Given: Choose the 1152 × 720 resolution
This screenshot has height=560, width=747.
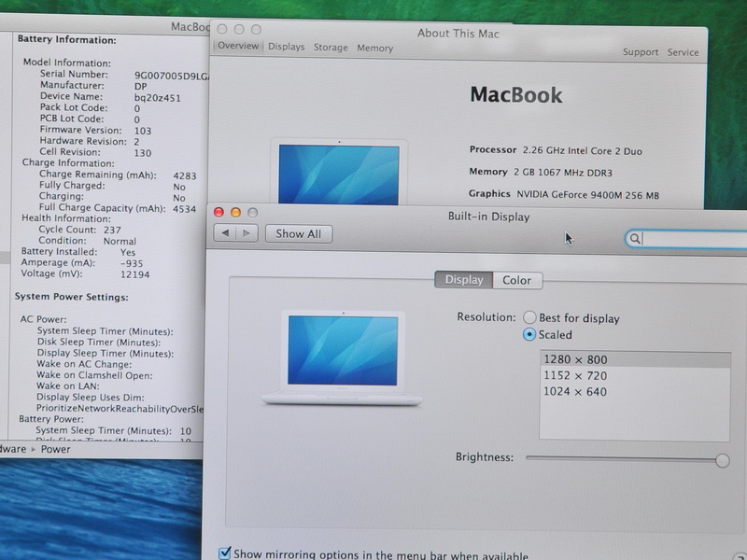Looking at the screenshot, I should [x=635, y=376].
